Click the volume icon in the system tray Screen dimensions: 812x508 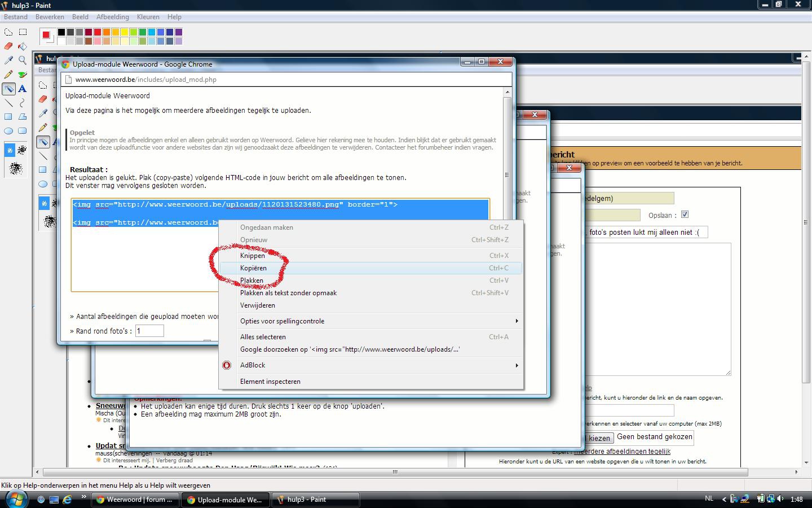[x=780, y=499]
